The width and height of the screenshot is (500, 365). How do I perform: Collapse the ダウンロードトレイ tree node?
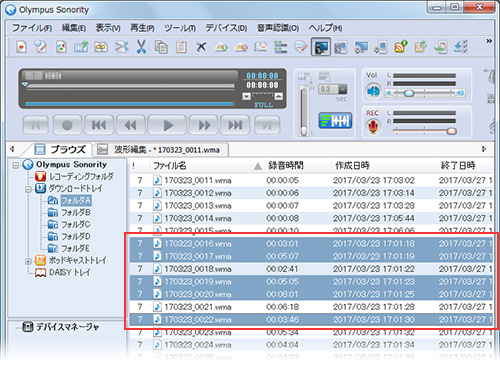pos(29,189)
